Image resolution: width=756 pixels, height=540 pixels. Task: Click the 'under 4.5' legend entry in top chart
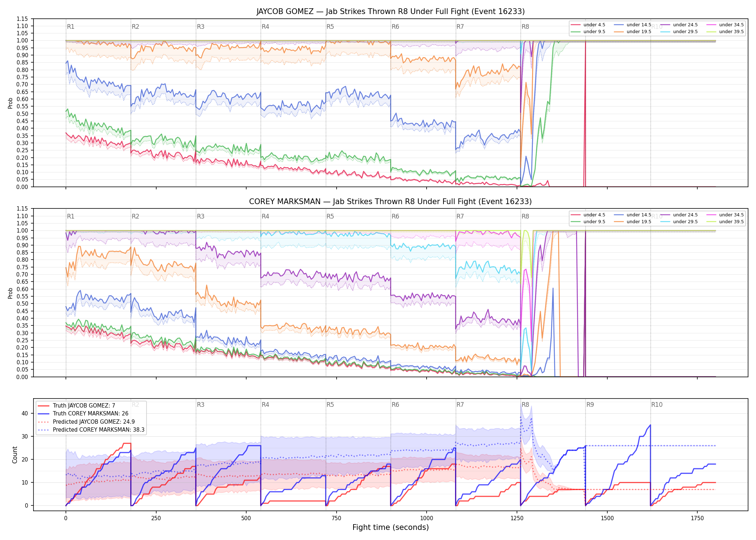pyautogui.click(x=588, y=25)
